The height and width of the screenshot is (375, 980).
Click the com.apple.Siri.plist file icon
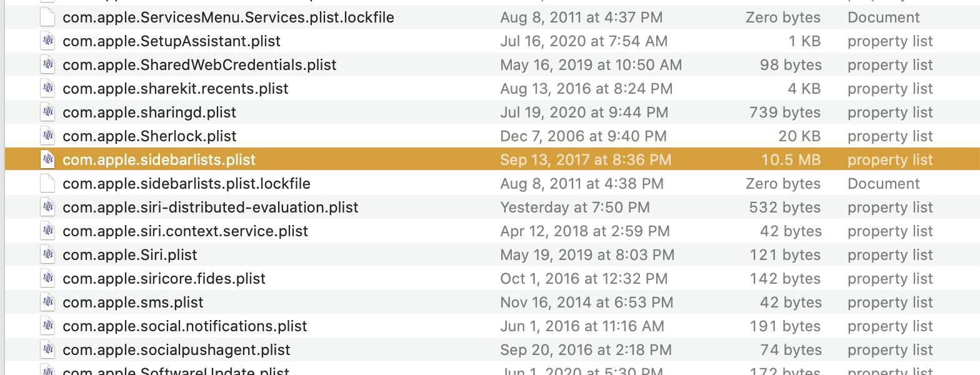pos(48,255)
